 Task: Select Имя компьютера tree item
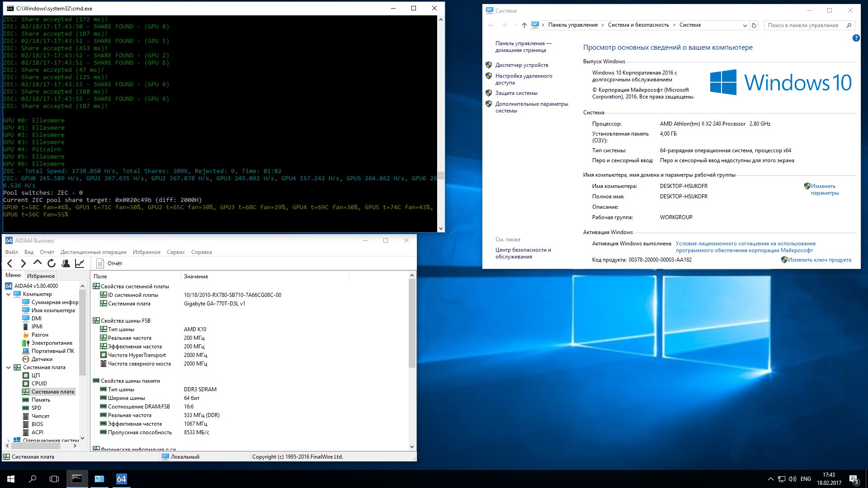(x=48, y=310)
